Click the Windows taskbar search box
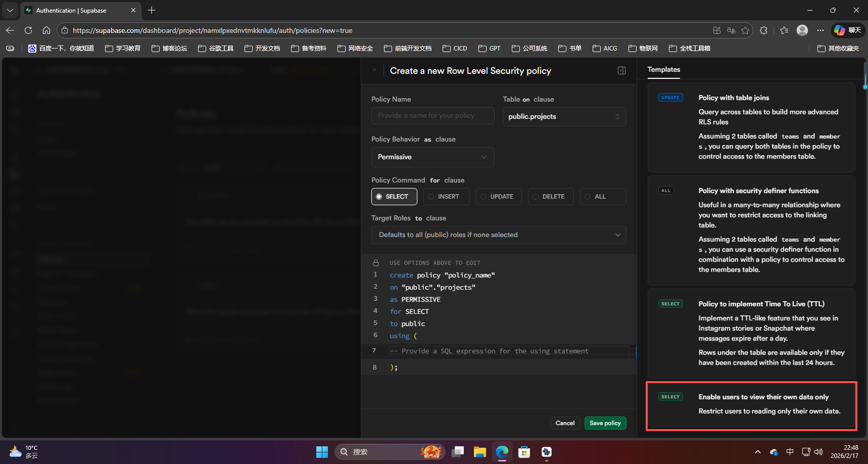The height and width of the screenshot is (464, 868). pos(390,452)
